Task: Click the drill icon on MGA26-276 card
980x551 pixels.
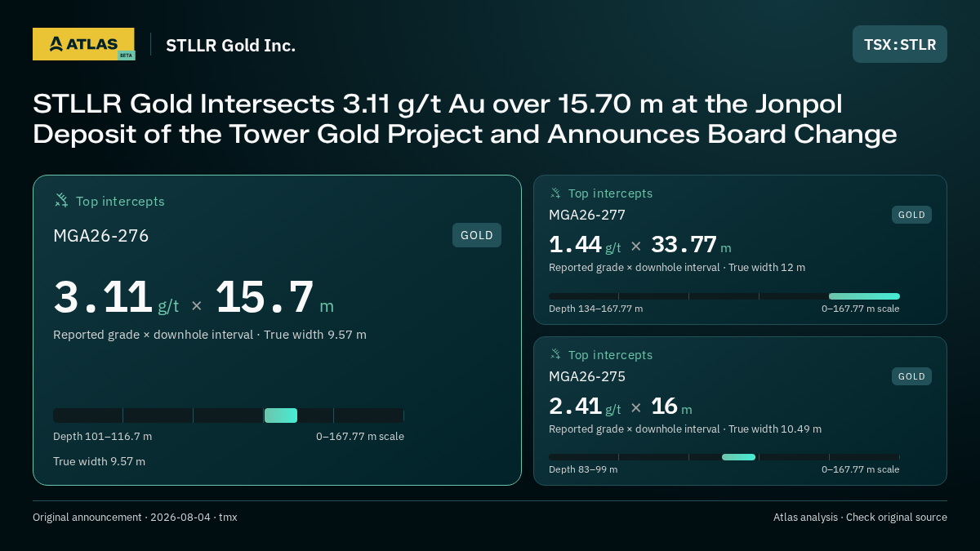Action: [x=61, y=200]
